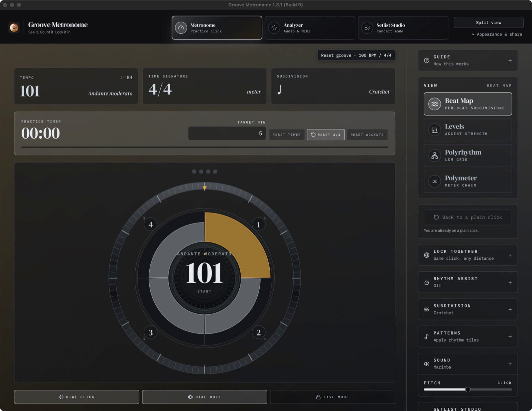Select Polyrhythm LCM grid view
Image resolution: width=532 pixels, height=411 pixels.
tap(468, 156)
